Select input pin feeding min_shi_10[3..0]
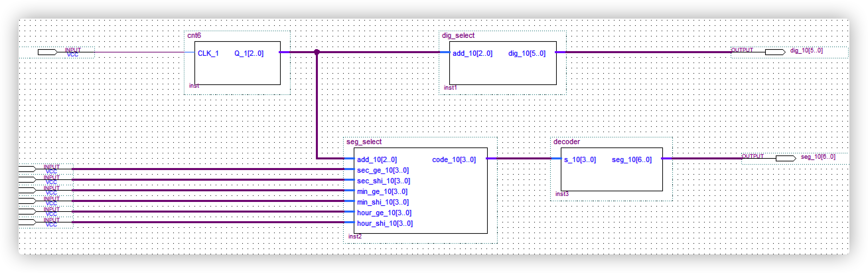Image resolution: width=868 pixels, height=273 pixels. tap(27, 201)
